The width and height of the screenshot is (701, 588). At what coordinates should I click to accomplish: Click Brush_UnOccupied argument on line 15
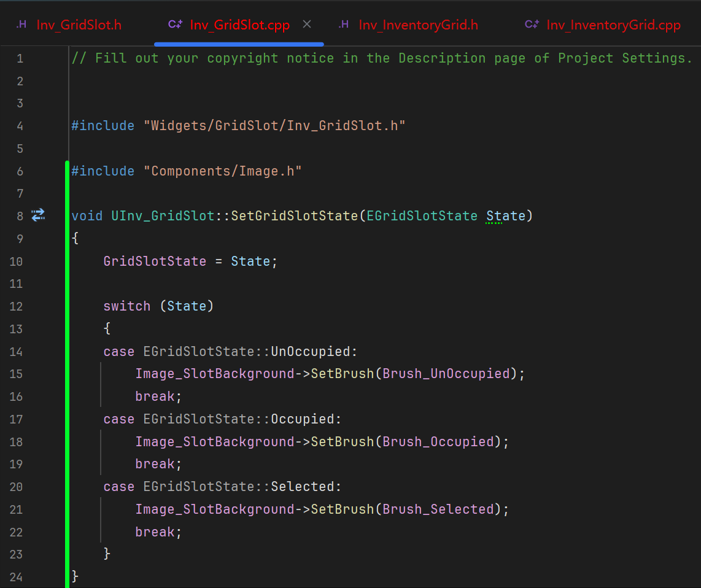[x=446, y=373]
